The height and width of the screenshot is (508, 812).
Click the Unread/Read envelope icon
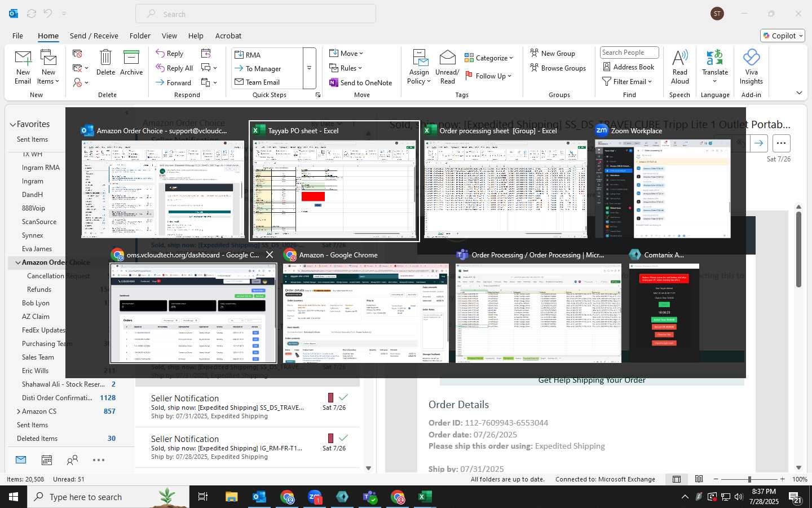point(447,58)
